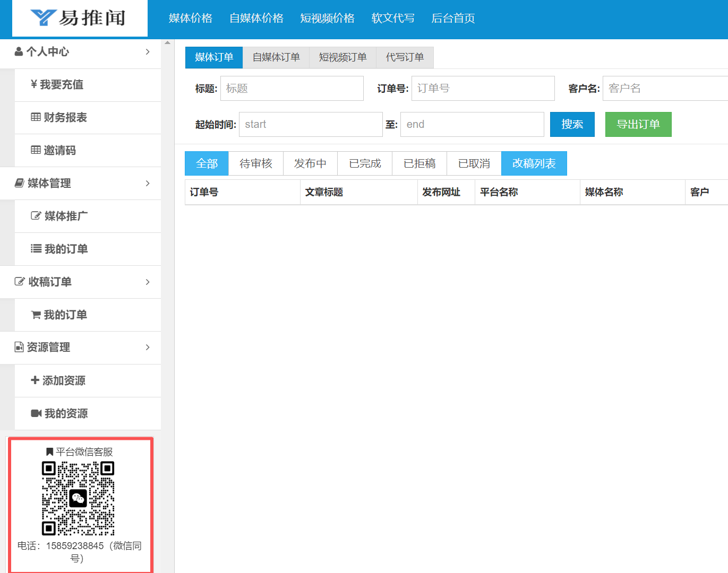Viewport: 728px width, 573px height.
Task: Click the WeChat customer service QR code
Action: pyautogui.click(x=78, y=498)
